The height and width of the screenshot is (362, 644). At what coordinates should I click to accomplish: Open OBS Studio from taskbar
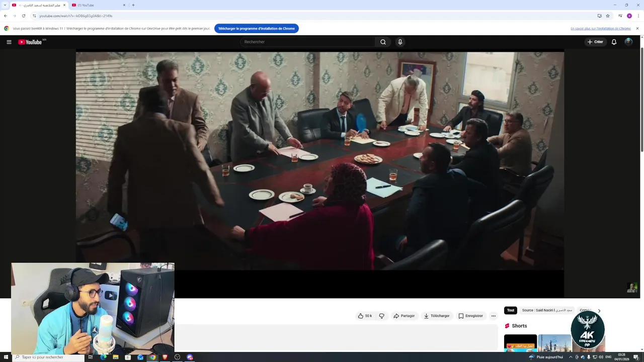coord(177,357)
